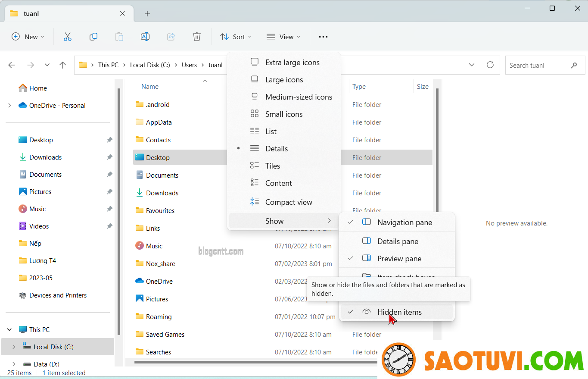Viewport: 588px width, 379px height.
Task: Click Users breadcrumb segment
Action: [x=189, y=65]
